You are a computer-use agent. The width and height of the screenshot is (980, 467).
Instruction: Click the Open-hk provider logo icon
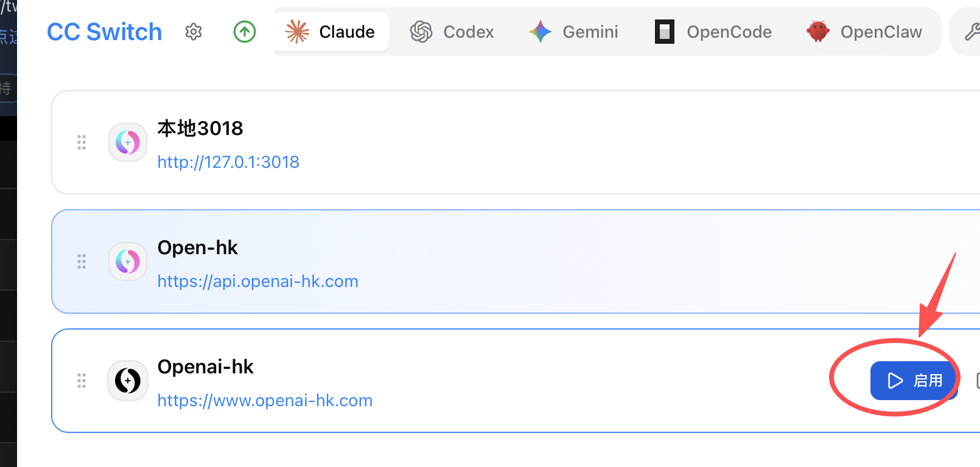pos(128,261)
